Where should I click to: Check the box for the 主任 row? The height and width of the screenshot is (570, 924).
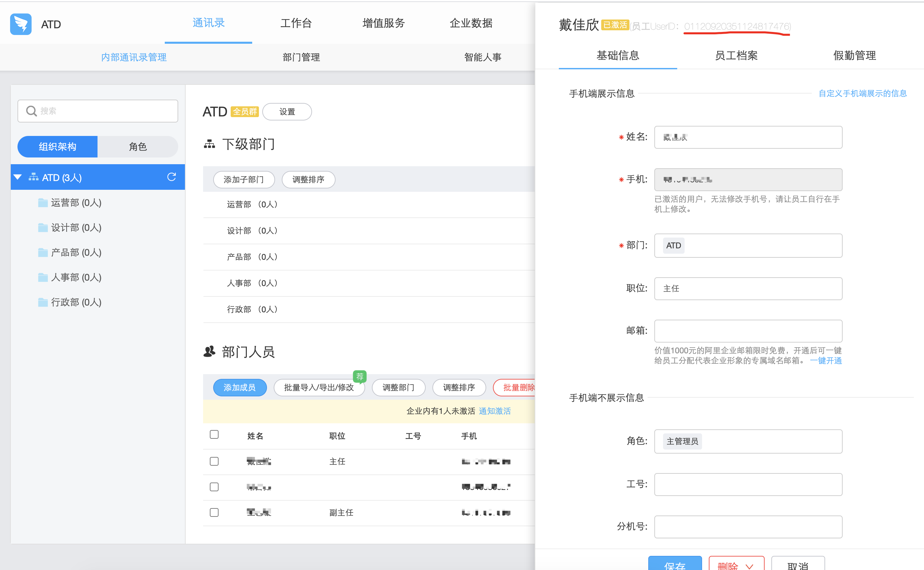pyautogui.click(x=214, y=461)
